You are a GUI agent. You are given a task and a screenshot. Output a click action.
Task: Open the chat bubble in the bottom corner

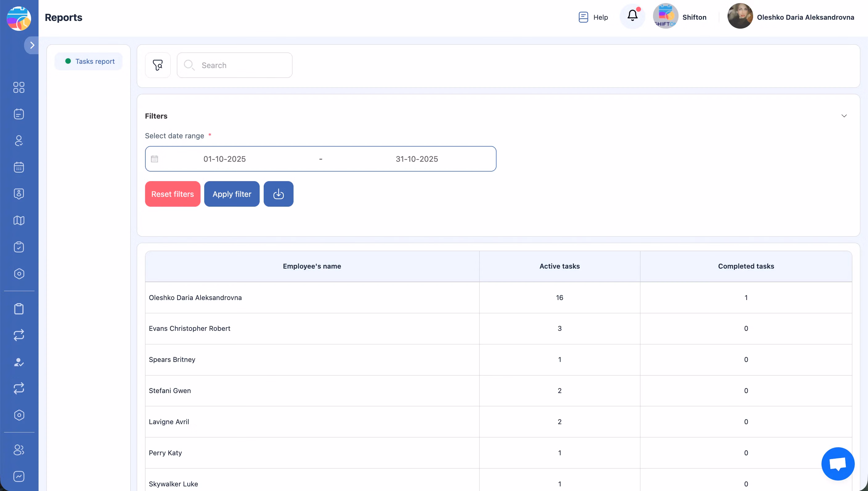[838, 463]
